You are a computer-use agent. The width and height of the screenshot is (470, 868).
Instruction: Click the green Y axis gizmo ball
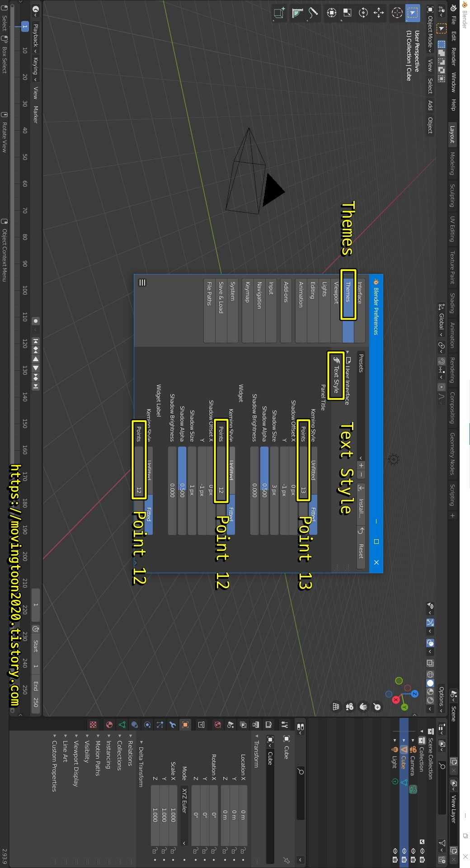click(x=404, y=707)
